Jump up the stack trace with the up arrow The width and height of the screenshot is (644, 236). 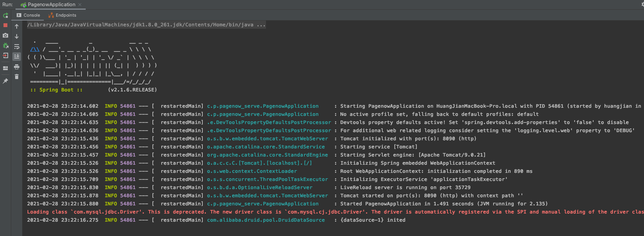click(17, 26)
